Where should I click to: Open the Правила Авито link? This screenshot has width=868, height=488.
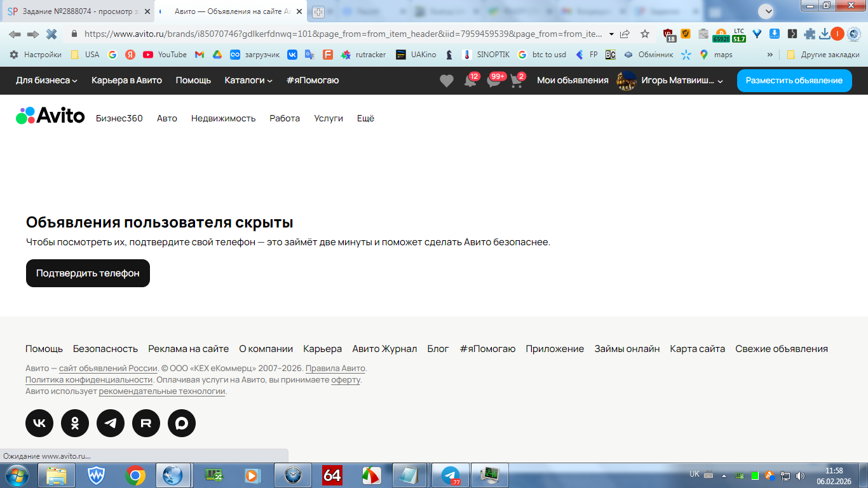click(x=336, y=369)
